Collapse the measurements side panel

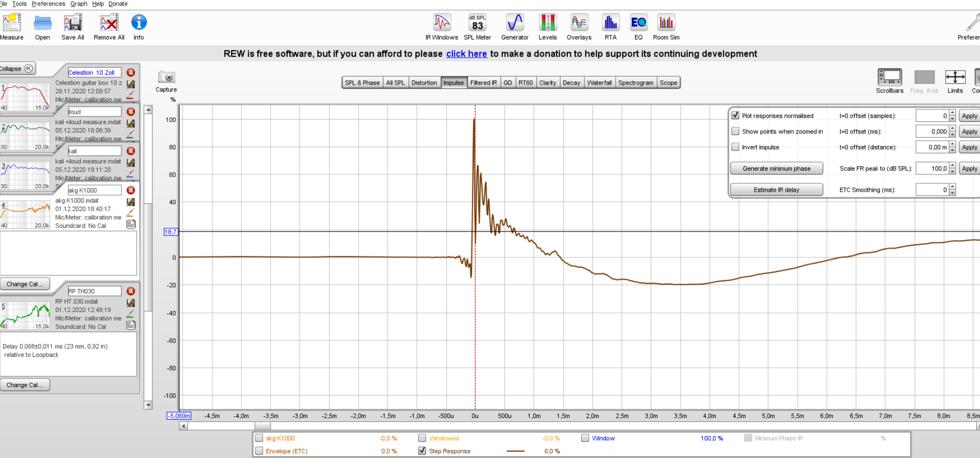point(18,69)
